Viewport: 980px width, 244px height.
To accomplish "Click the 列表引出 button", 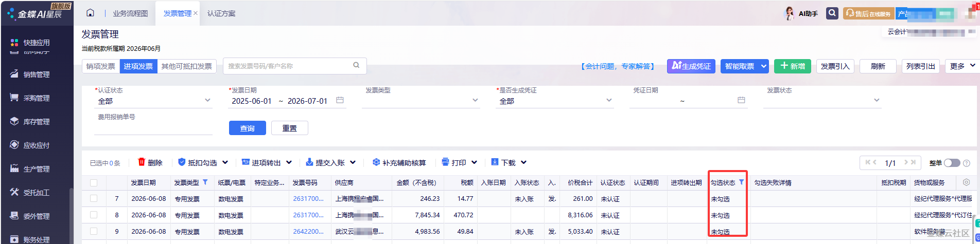I will (x=921, y=66).
